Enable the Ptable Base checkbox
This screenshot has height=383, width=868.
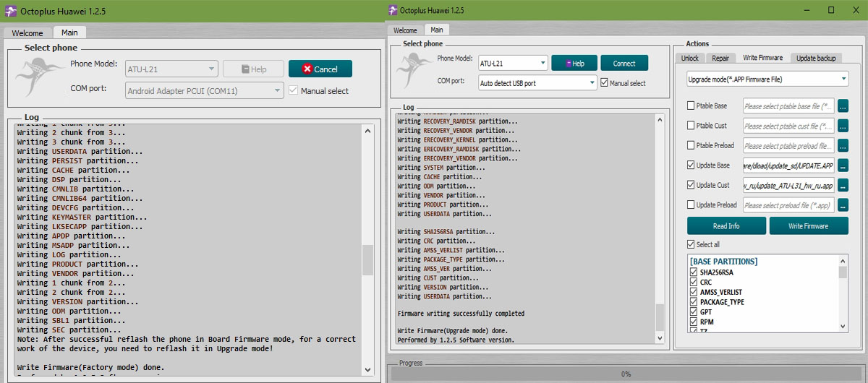tap(691, 106)
